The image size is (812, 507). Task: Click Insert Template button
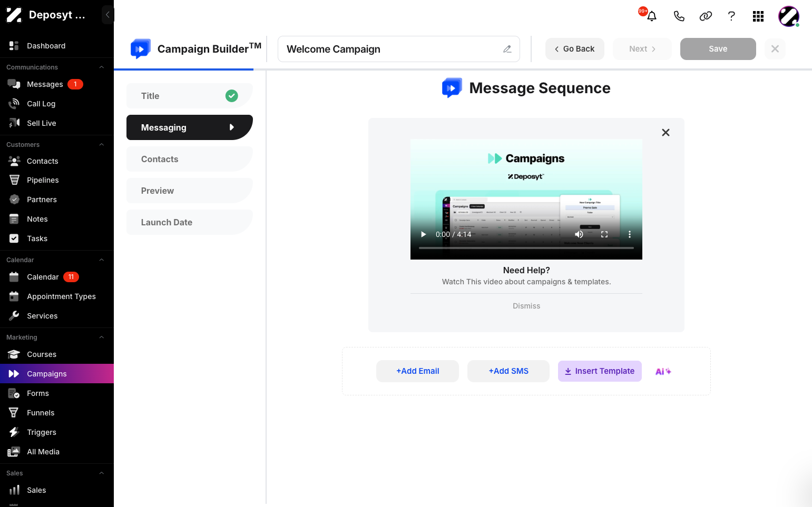pyautogui.click(x=600, y=371)
